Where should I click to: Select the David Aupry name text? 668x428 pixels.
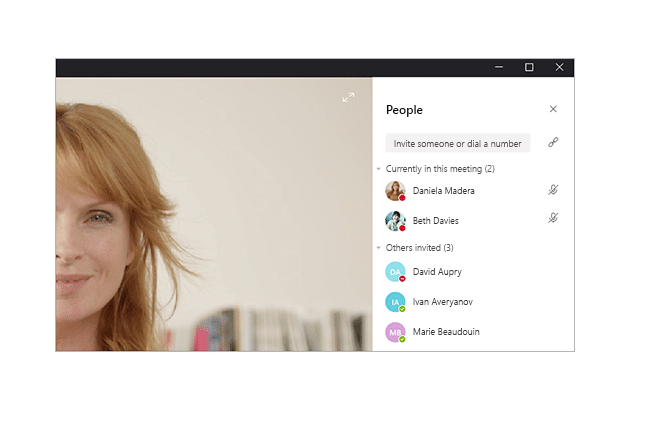(x=437, y=272)
